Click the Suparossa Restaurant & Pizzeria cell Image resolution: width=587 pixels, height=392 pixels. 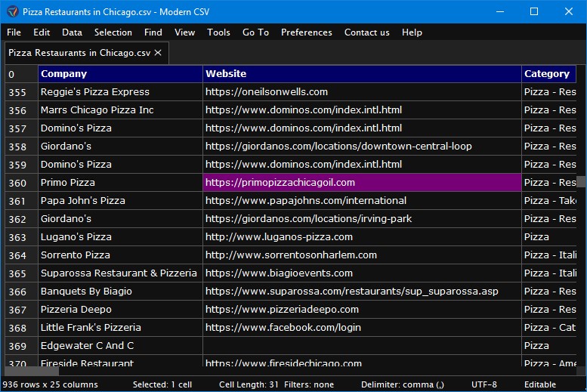[x=120, y=273]
